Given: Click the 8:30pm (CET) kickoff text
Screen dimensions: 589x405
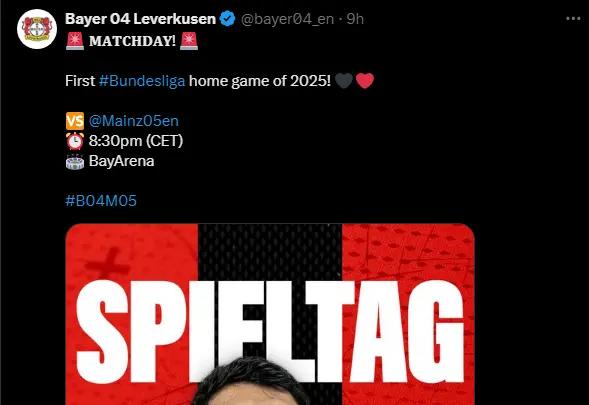Looking at the screenshot, I should (x=136, y=141).
